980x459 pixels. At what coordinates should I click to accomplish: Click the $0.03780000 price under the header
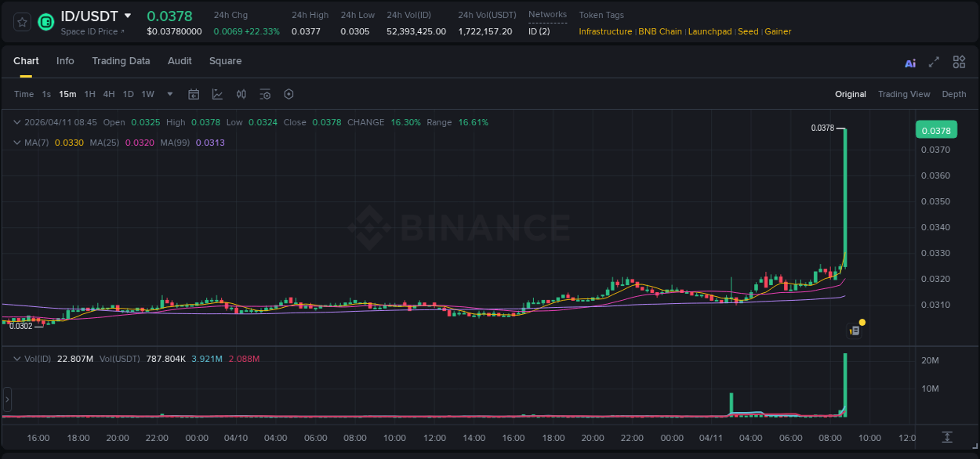(x=174, y=31)
